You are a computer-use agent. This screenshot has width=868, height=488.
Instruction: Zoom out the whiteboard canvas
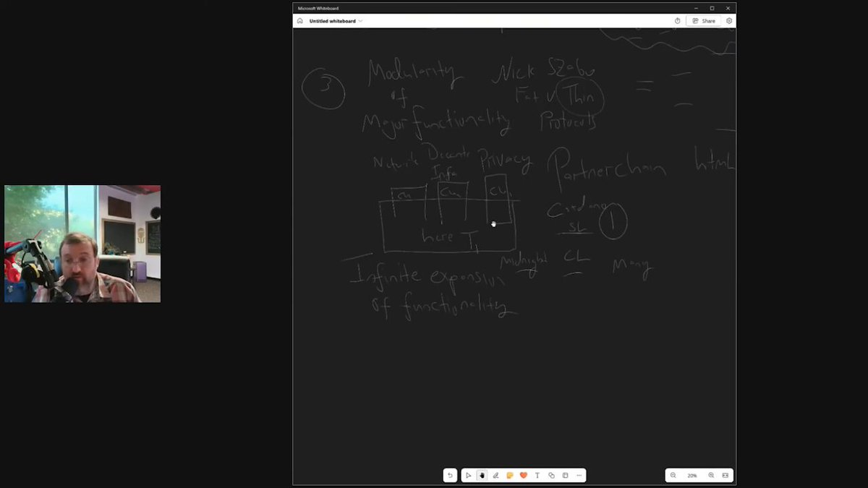point(673,475)
